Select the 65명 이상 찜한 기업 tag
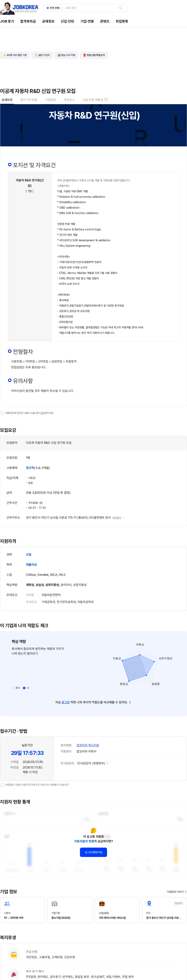The width and height of the screenshot is (187, 980). pyautogui.click(x=15, y=55)
